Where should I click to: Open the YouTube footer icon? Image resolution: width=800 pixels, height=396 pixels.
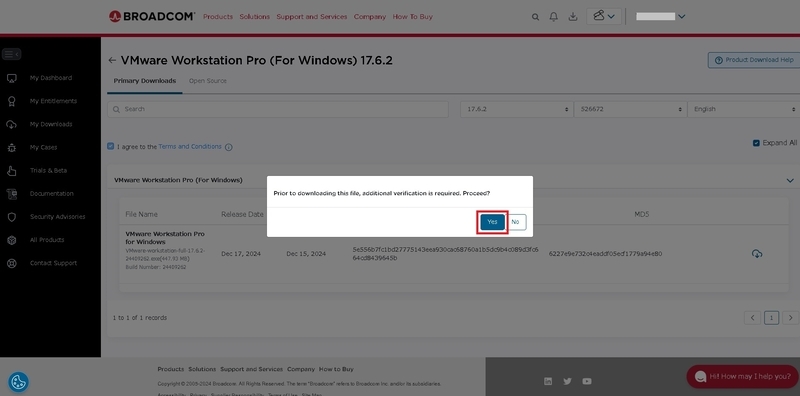(x=587, y=381)
